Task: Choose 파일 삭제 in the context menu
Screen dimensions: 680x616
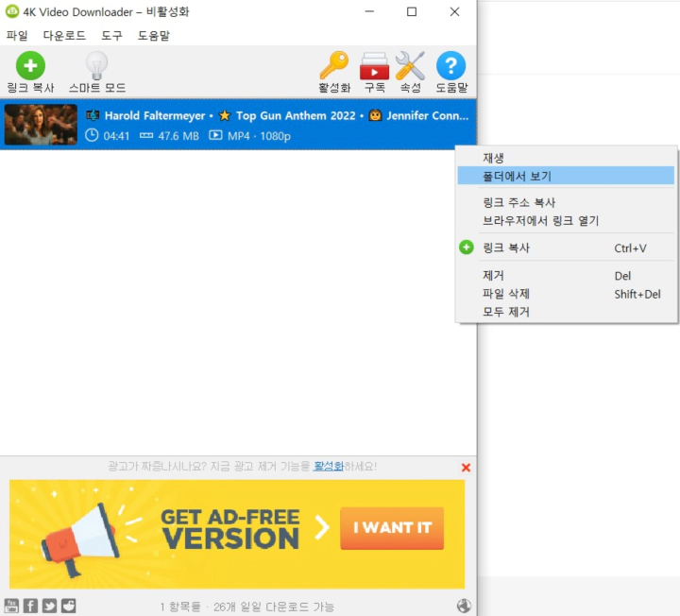Action: [566, 294]
